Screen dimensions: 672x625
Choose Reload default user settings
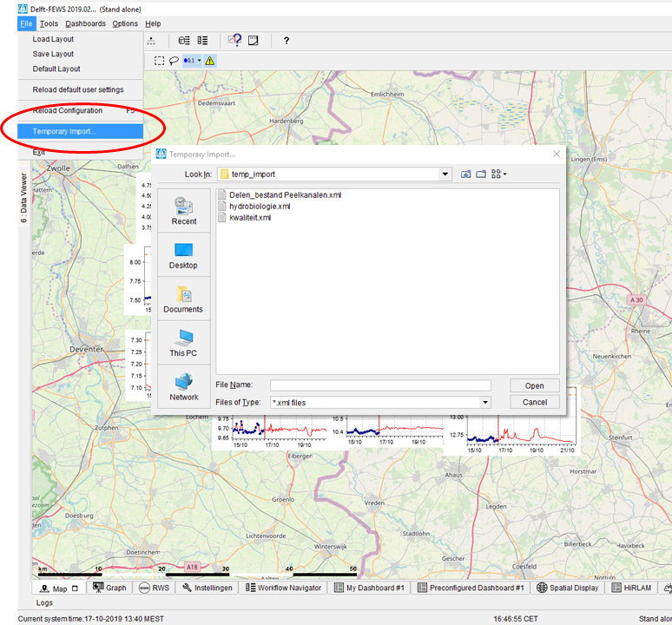click(x=80, y=89)
